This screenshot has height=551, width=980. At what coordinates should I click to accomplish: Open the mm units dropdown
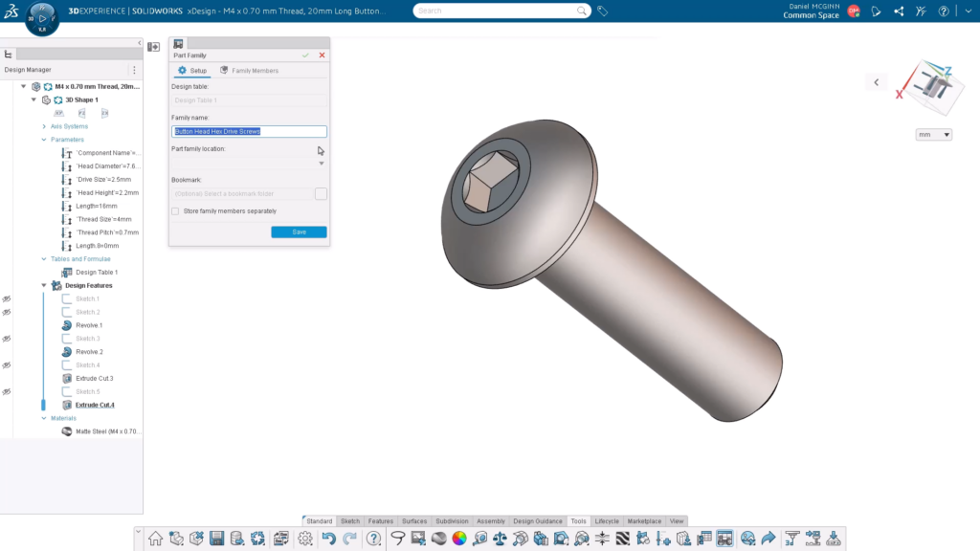click(934, 134)
